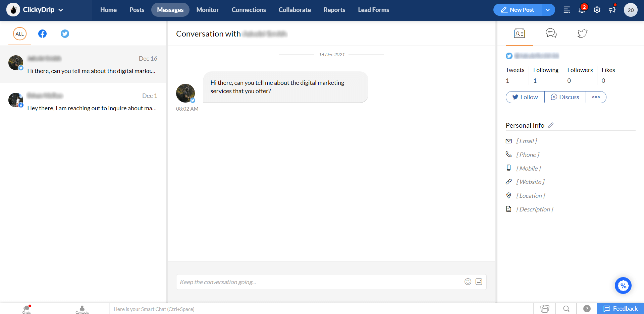This screenshot has height=314, width=644.
Task: Open the help question mark icon
Action: (x=587, y=309)
